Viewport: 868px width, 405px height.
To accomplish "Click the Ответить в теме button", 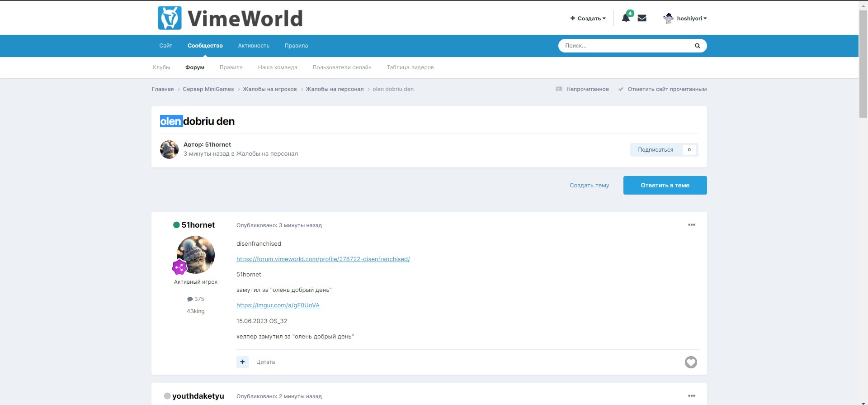I will click(665, 186).
